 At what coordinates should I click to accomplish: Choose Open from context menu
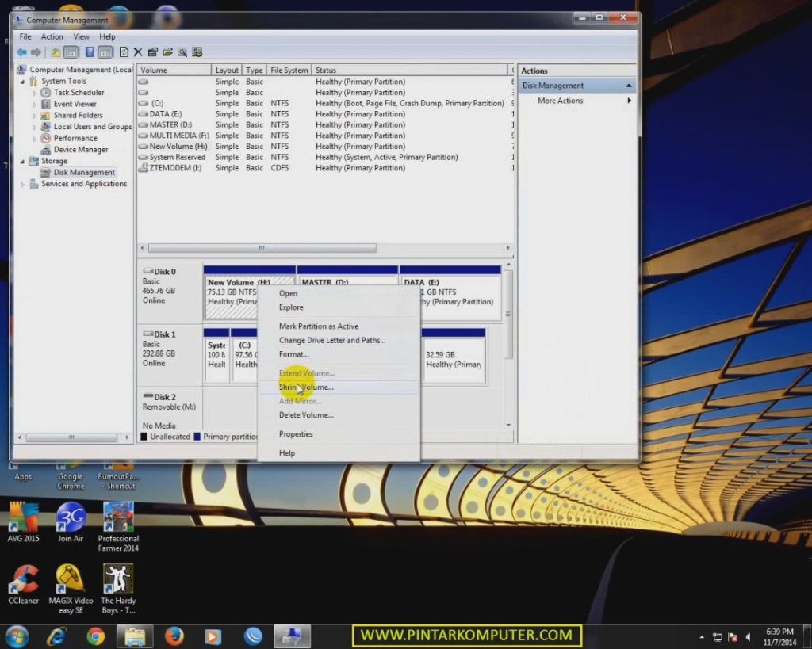(x=339, y=293)
